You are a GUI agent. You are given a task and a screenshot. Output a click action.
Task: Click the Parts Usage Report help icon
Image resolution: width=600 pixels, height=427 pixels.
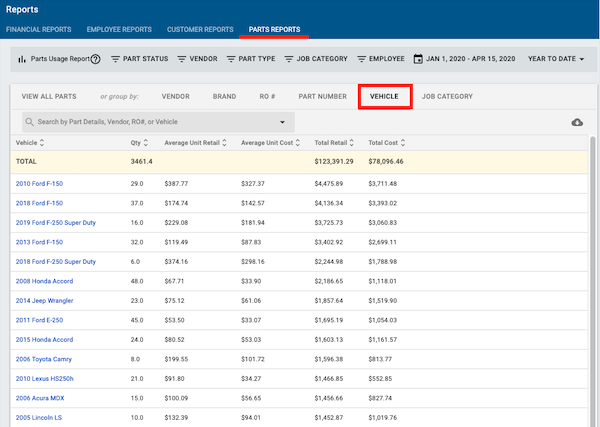[96, 59]
